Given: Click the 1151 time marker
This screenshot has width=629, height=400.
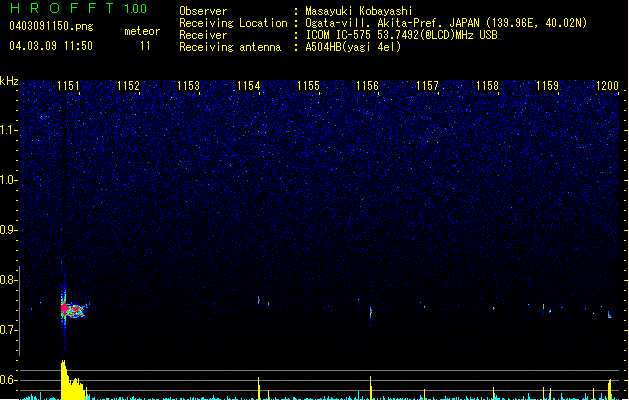Looking at the screenshot, I should coord(68,86).
